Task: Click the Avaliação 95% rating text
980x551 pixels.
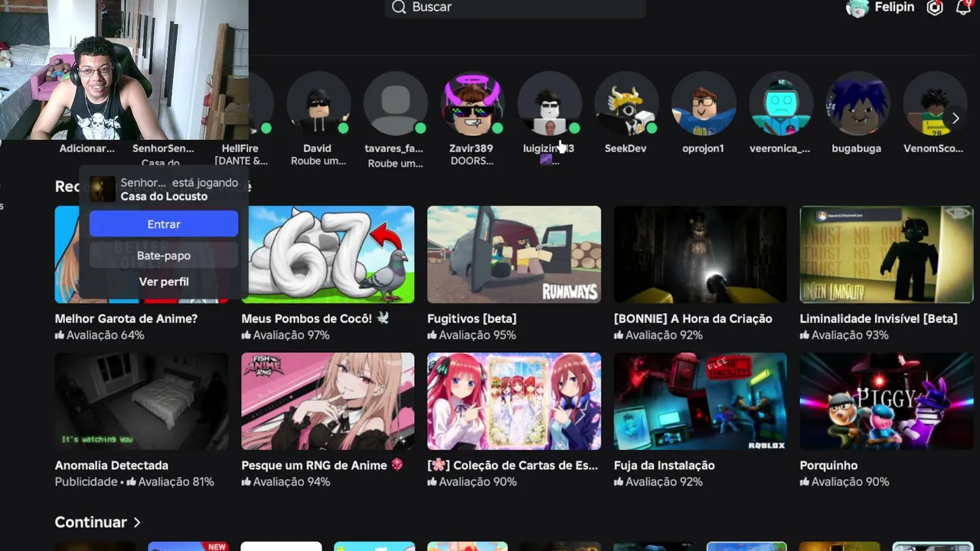Action: (x=472, y=335)
